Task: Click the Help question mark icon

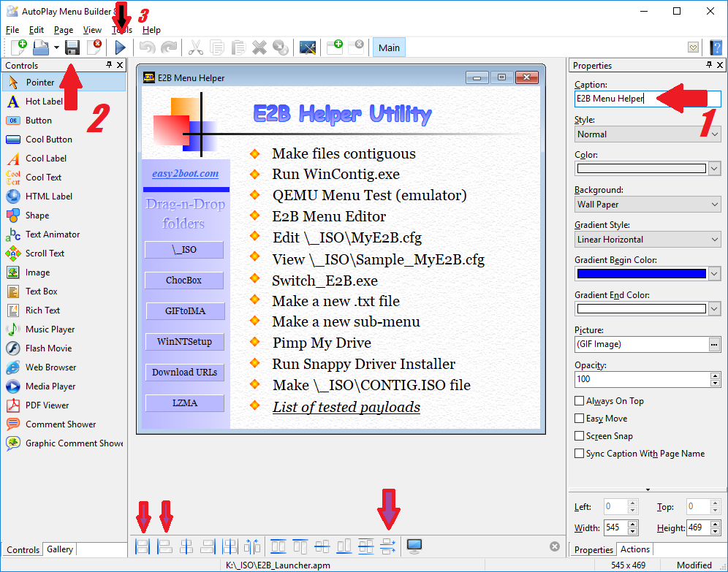Action: point(716,47)
